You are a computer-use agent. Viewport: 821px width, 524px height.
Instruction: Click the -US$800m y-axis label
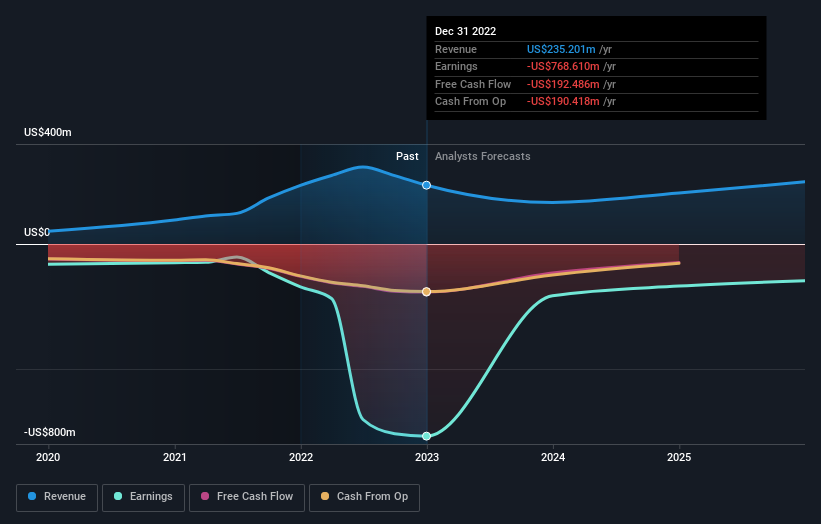pos(50,432)
